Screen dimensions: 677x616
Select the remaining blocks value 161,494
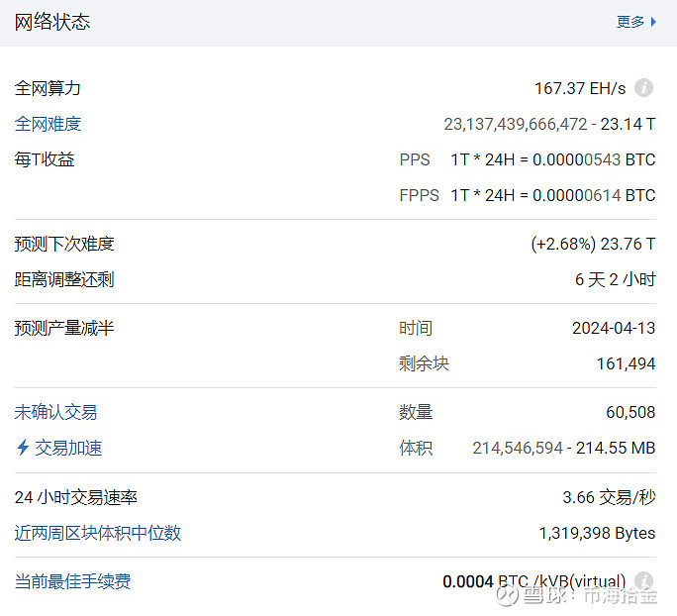click(x=627, y=364)
